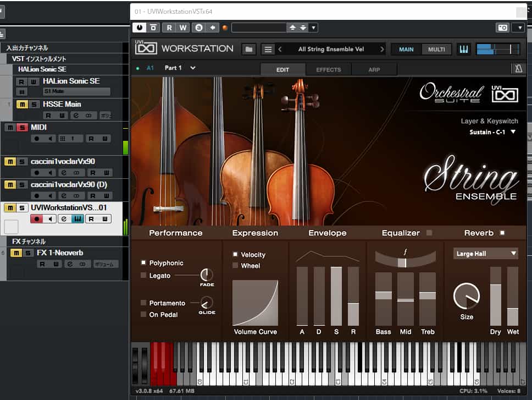Screen dimensions: 532x400
Task: Toggle the Equalizer on/off square
Action: point(429,233)
